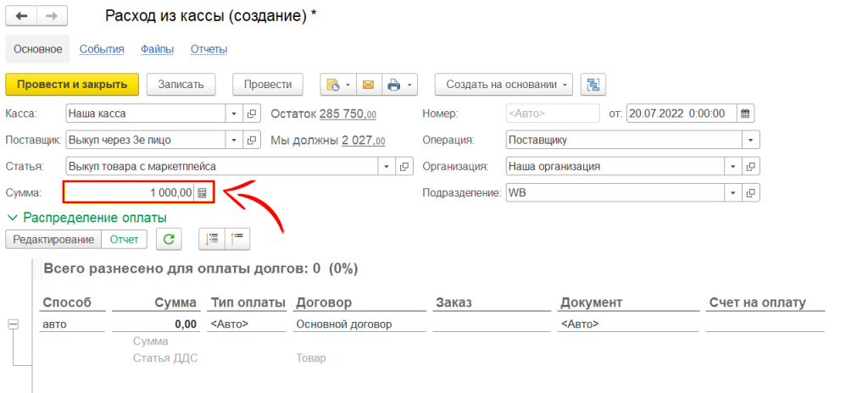Open the Касса field's linked record
The width and height of the screenshot is (868, 393).
(x=251, y=113)
